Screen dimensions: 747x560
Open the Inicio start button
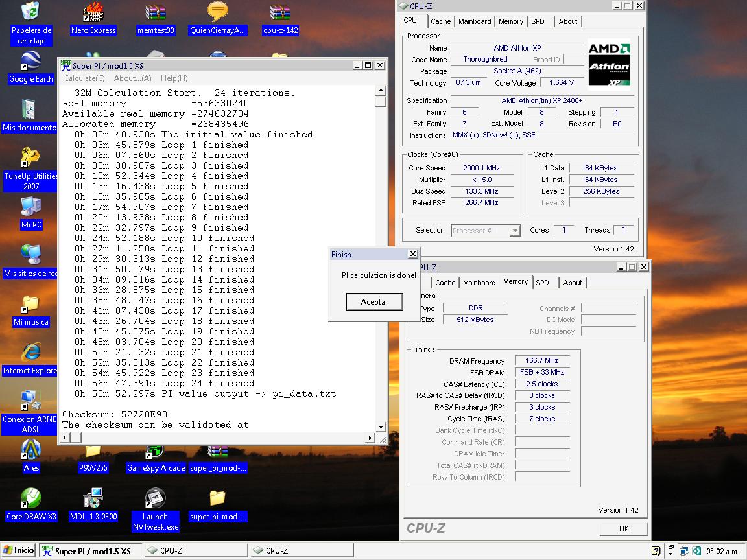(x=19, y=550)
